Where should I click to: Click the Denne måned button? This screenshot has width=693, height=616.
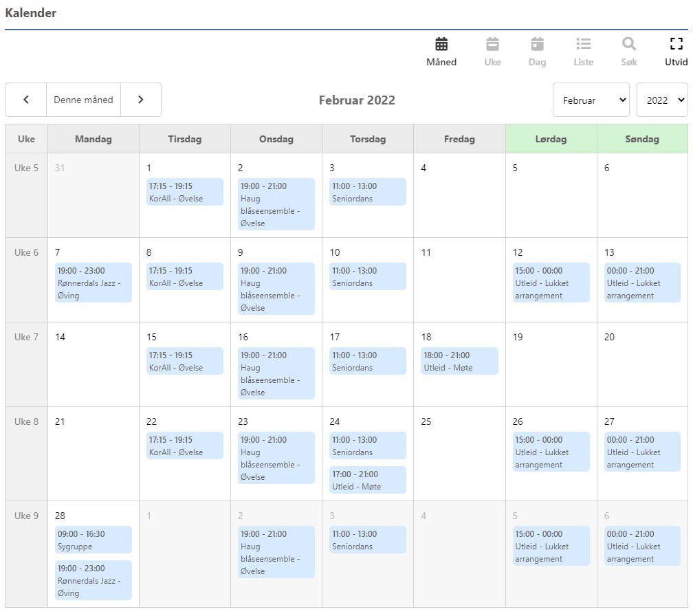click(x=83, y=100)
